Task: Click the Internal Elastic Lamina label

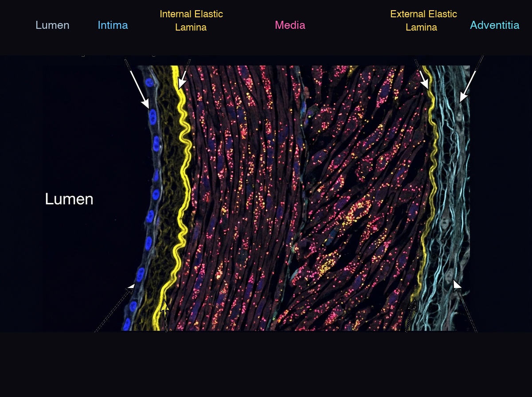Action: tap(191, 20)
